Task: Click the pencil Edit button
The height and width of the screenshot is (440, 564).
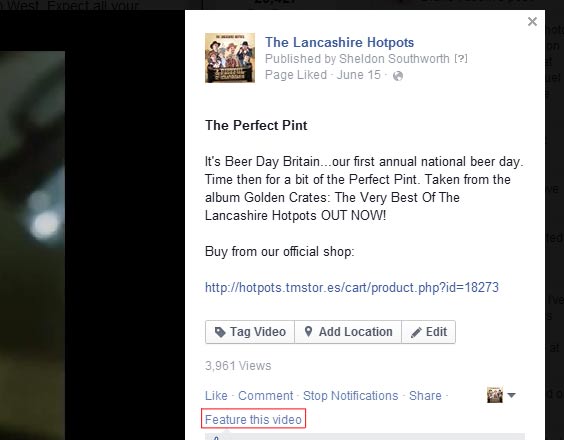Action: pyautogui.click(x=428, y=332)
